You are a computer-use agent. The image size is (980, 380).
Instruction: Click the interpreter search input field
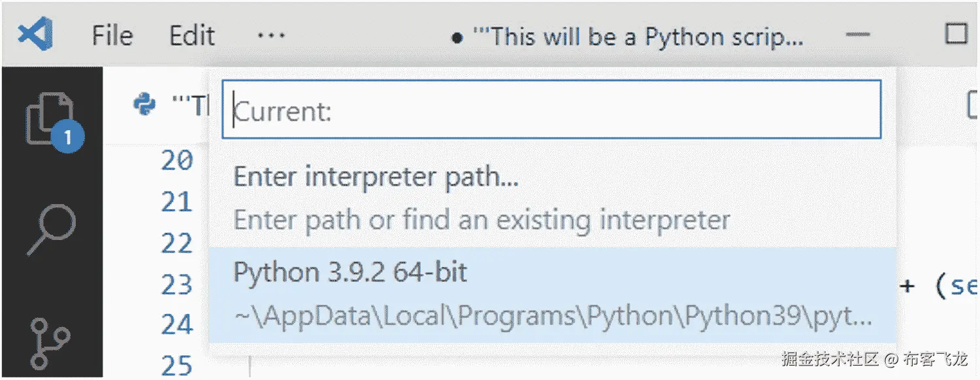tap(552, 110)
